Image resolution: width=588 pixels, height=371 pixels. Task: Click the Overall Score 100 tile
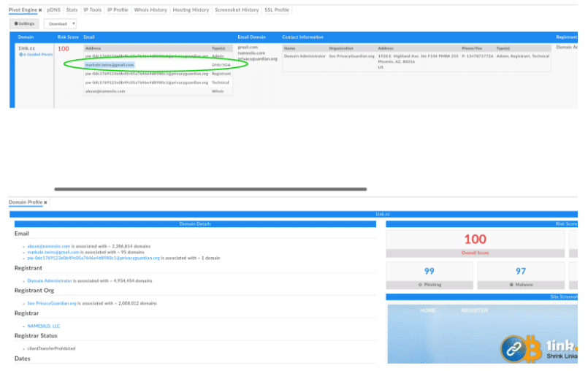pos(475,243)
